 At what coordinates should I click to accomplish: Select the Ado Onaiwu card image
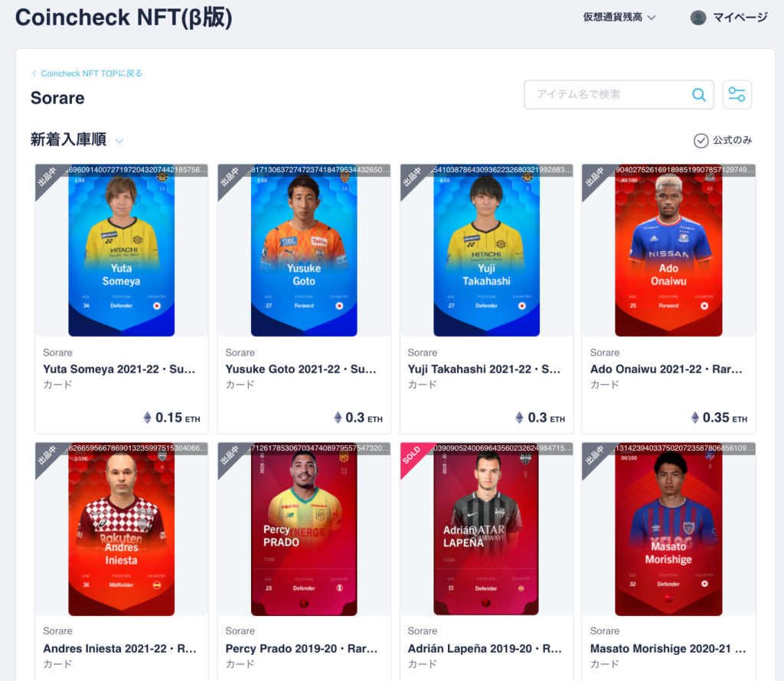coord(668,250)
